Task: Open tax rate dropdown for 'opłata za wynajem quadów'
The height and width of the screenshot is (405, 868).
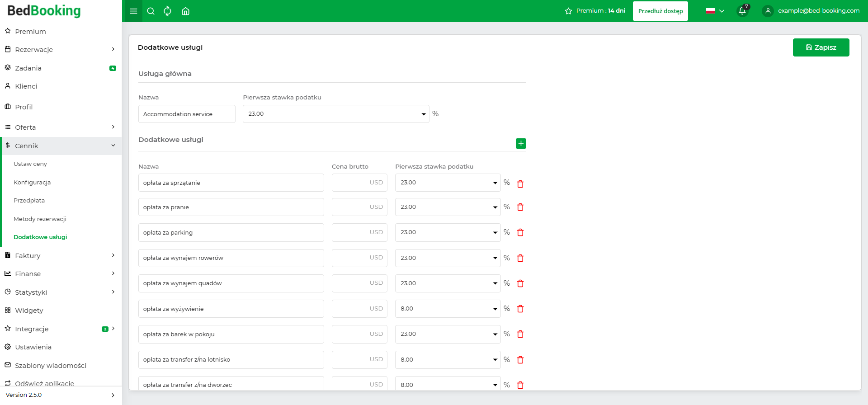Action: click(448, 283)
